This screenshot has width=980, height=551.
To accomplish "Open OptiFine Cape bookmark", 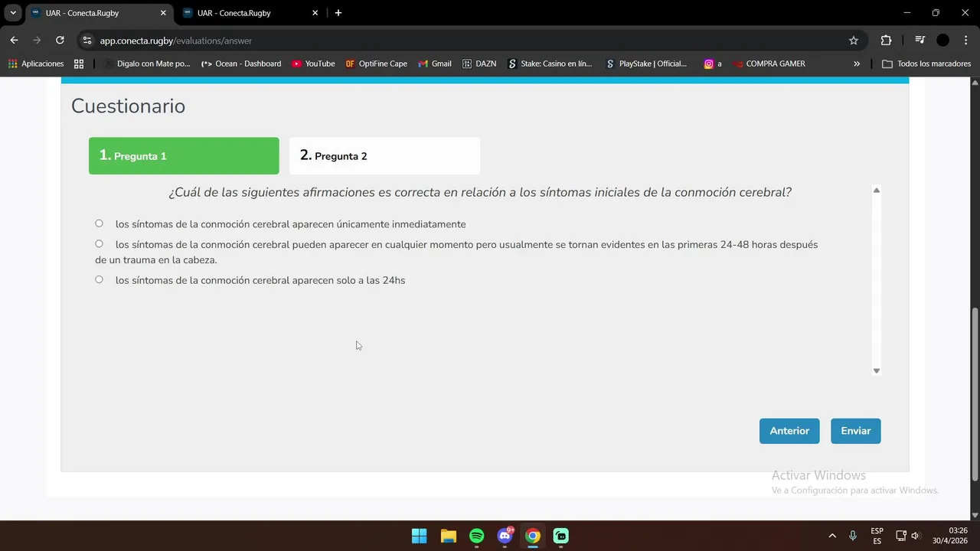I will pos(377,64).
